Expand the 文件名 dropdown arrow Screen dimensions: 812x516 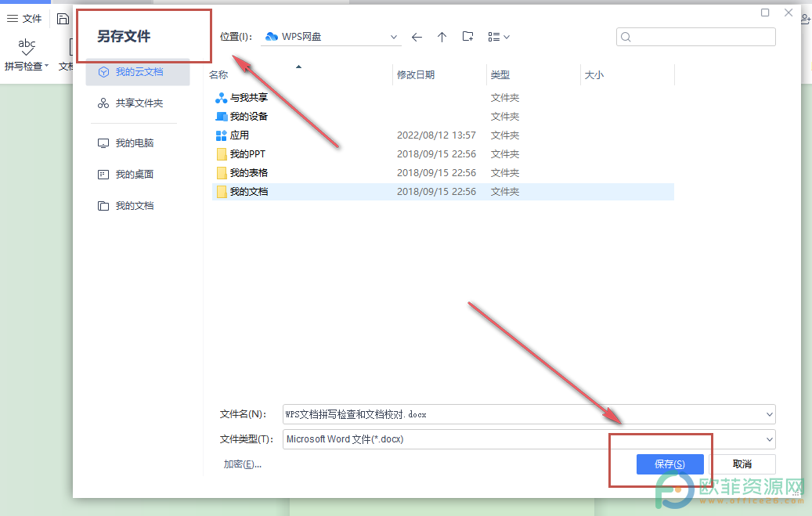770,414
